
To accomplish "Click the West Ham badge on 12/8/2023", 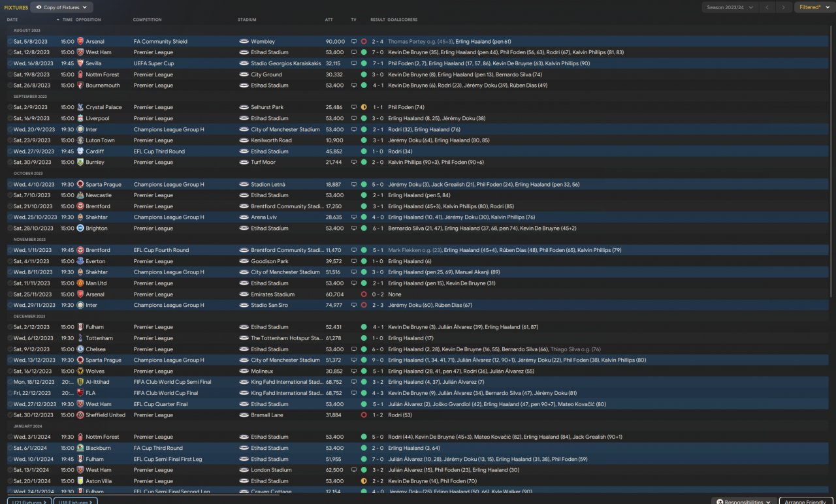I will tap(80, 52).
